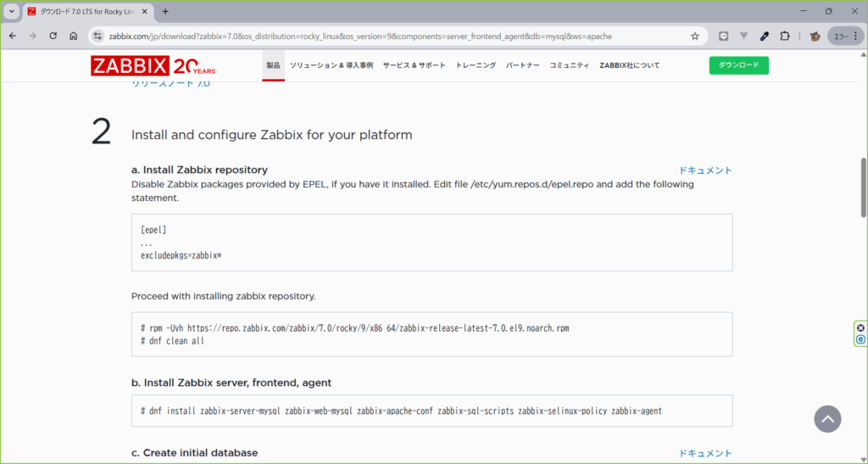Click the green ダウンロード button
Screen dimensions: 868x464
click(739, 65)
